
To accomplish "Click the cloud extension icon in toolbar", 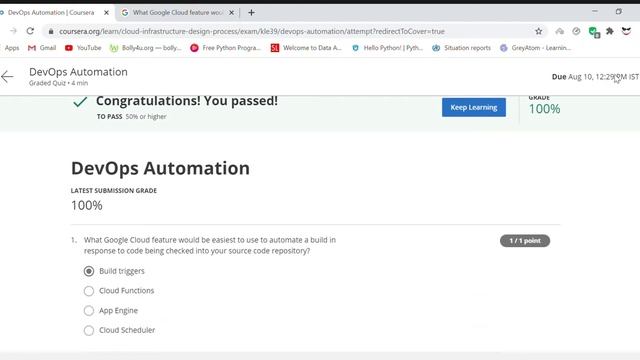I will coord(560,31).
